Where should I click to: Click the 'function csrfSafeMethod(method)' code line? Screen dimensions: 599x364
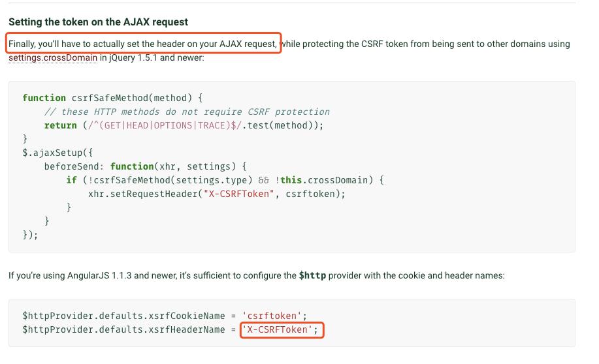click(113, 98)
